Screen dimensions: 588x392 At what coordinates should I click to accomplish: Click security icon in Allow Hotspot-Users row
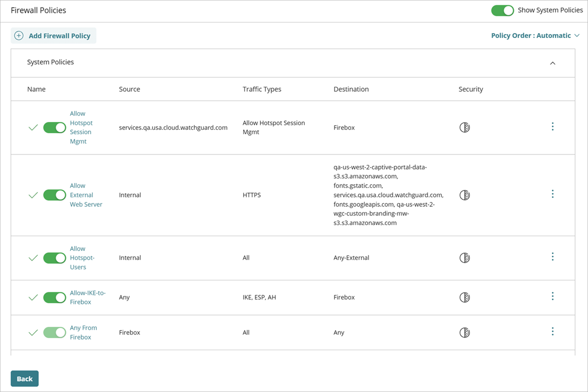click(x=464, y=258)
